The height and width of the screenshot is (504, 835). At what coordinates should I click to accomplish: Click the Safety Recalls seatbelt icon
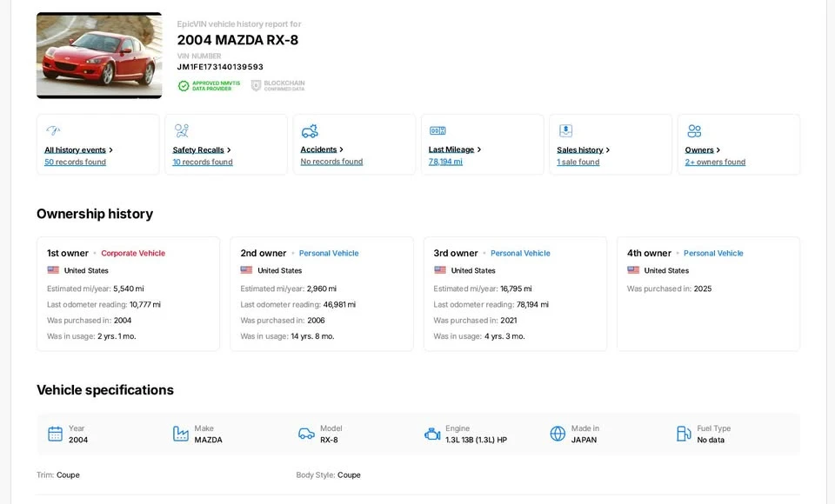[182, 130]
